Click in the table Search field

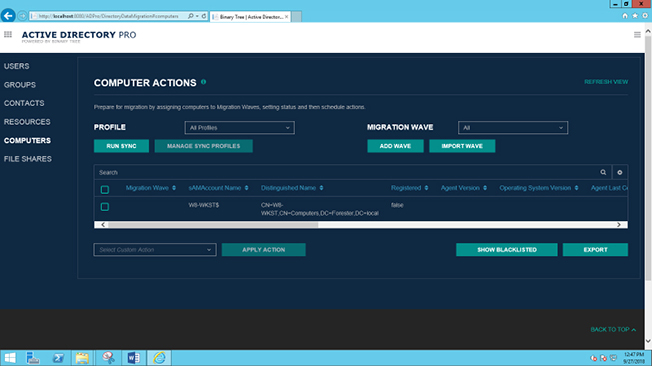click(347, 172)
